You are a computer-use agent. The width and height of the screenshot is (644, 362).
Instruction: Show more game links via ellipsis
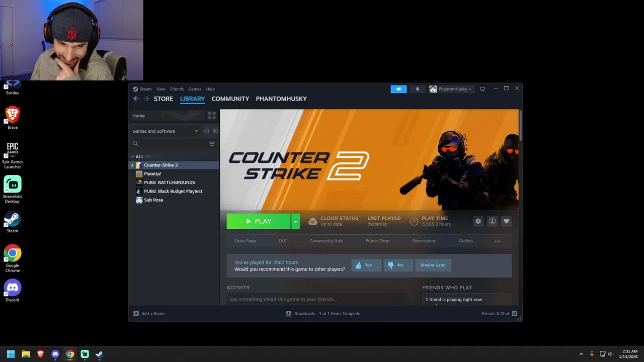pyautogui.click(x=498, y=241)
